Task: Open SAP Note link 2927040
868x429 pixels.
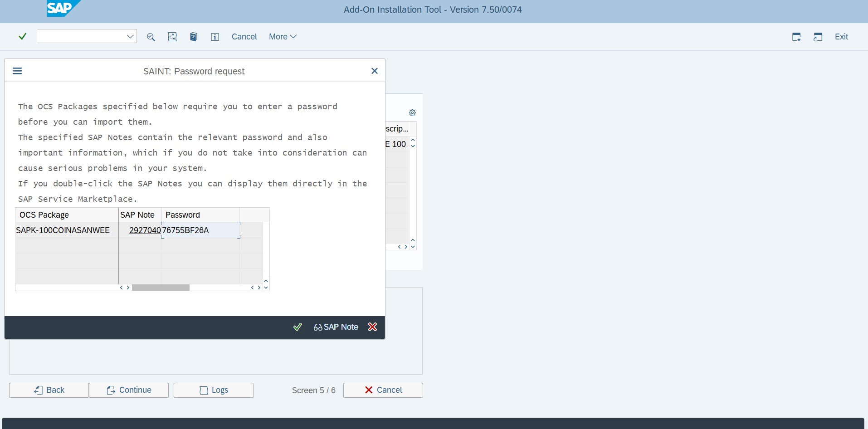Action: tap(145, 230)
